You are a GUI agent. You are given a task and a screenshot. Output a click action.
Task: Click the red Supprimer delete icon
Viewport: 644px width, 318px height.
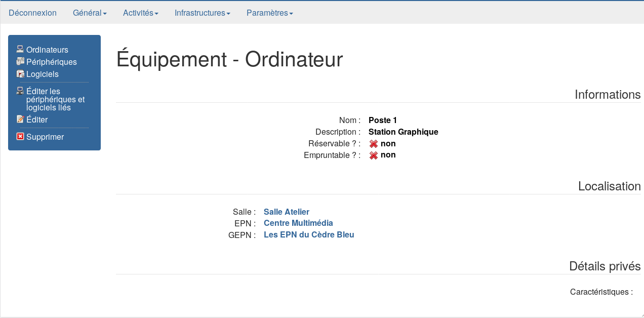pos(20,136)
